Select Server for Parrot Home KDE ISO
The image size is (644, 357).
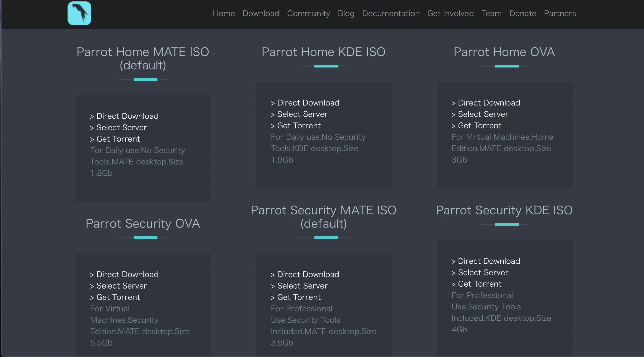click(302, 114)
